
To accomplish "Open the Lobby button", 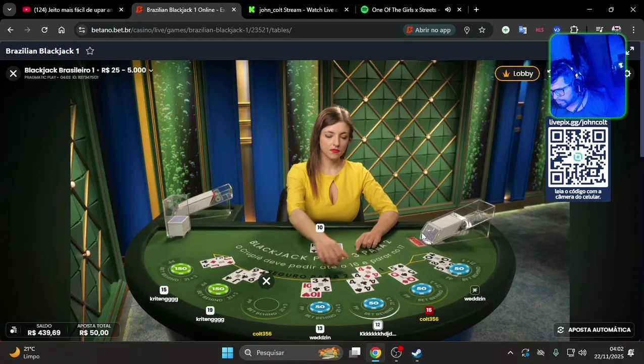I will 517,73.
